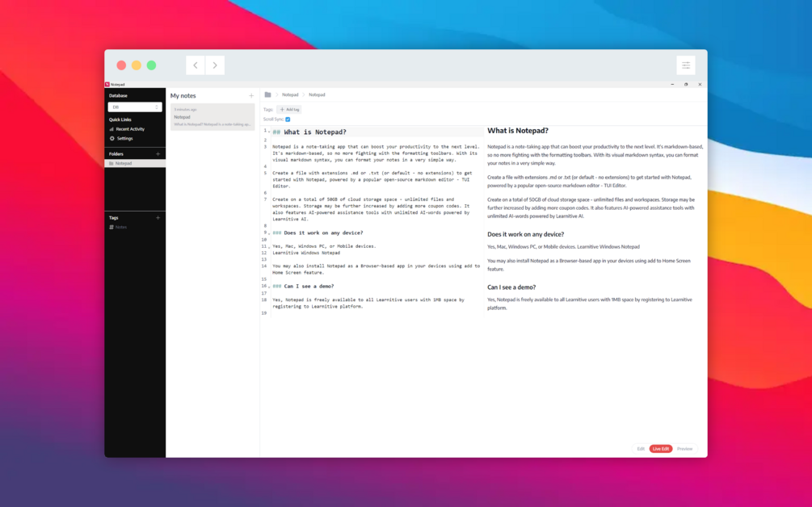Open the Notepad note card in My notes
This screenshot has height=507, width=812.
tap(212, 117)
